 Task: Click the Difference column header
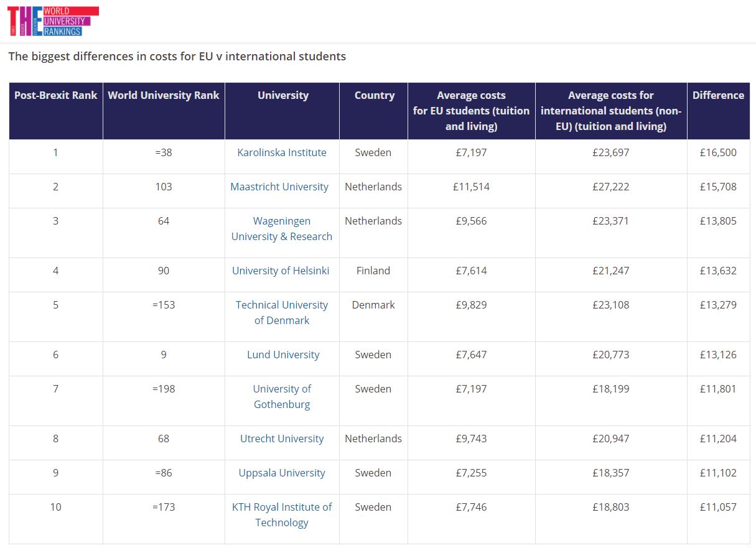pyautogui.click(x=718, y=95)
